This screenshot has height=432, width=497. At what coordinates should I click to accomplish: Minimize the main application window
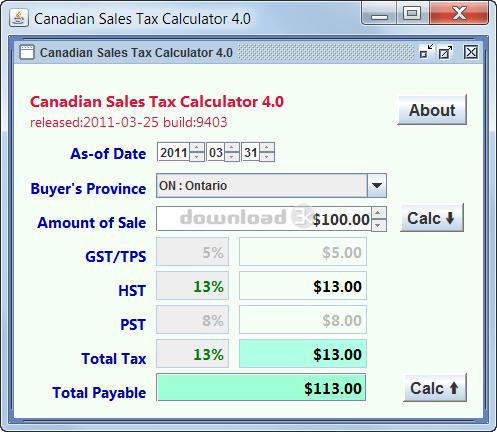[x=379, y=14]
